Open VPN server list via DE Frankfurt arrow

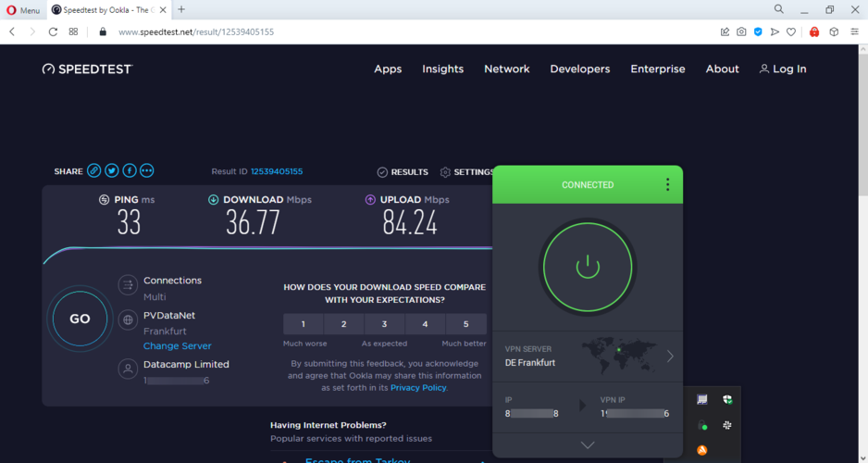pos(670,357)
